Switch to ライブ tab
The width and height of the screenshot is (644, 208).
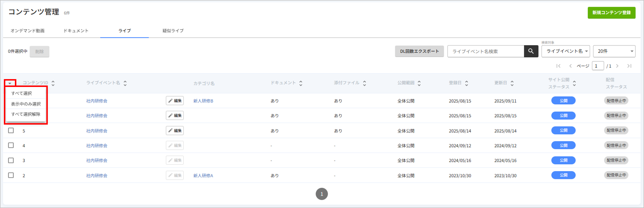click(x=124, y=31)
